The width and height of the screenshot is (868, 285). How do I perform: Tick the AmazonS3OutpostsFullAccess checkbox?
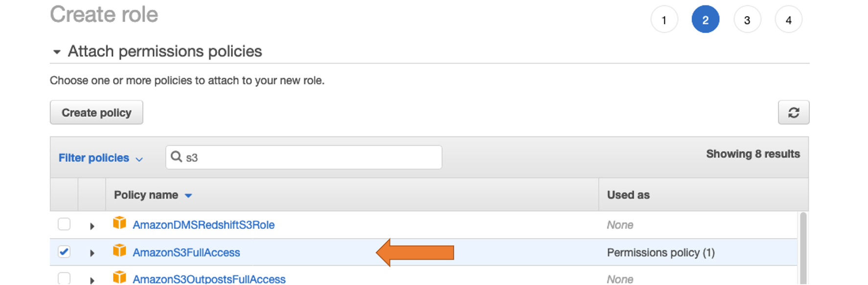64,278
